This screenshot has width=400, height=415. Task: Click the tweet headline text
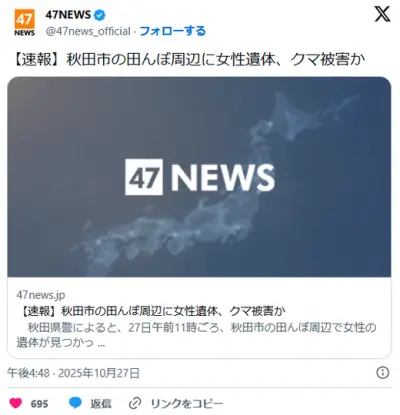[x=190, y=60]
